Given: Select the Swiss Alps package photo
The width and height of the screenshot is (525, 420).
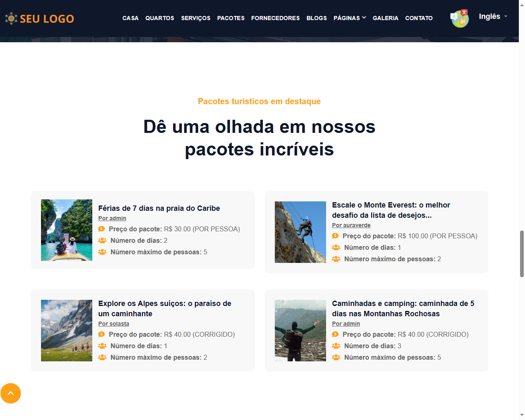Looking at the screenshot, I should [66, 331].
